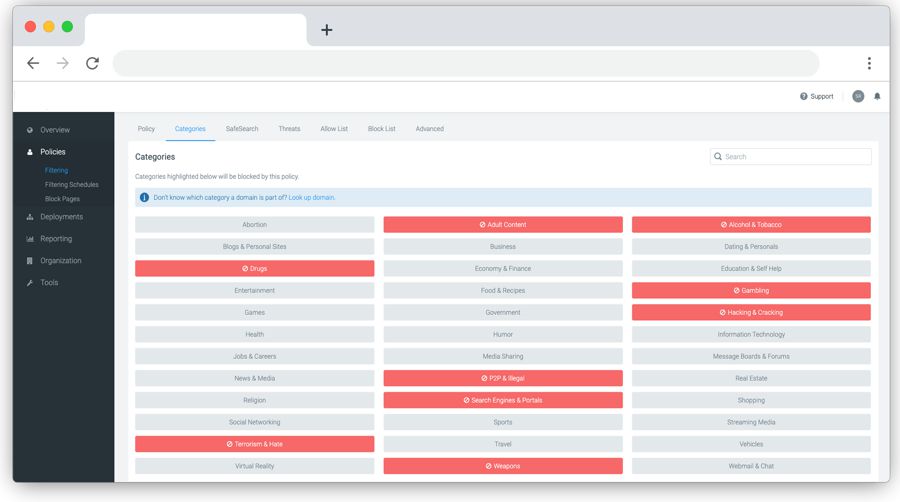Toggle the Blogs & Personal Sites category
Screen dimensions: 900x502
(x=254, y=247)
